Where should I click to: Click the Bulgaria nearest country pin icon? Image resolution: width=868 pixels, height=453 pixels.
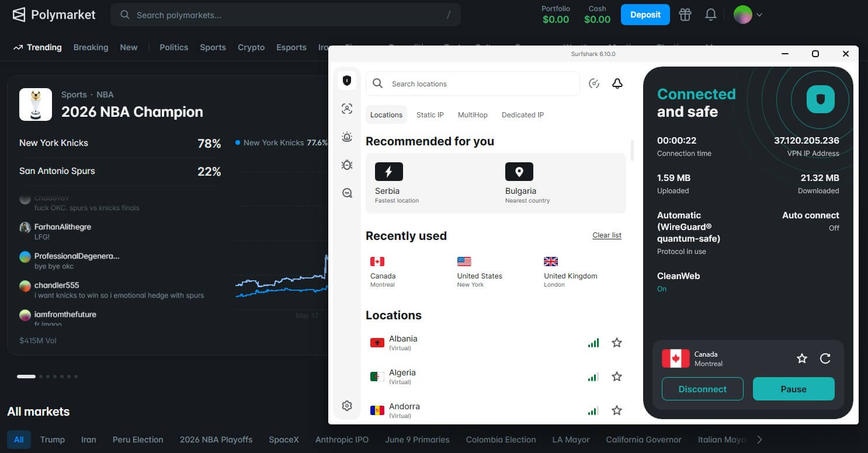pyautogui.click(x=519, y=172)
